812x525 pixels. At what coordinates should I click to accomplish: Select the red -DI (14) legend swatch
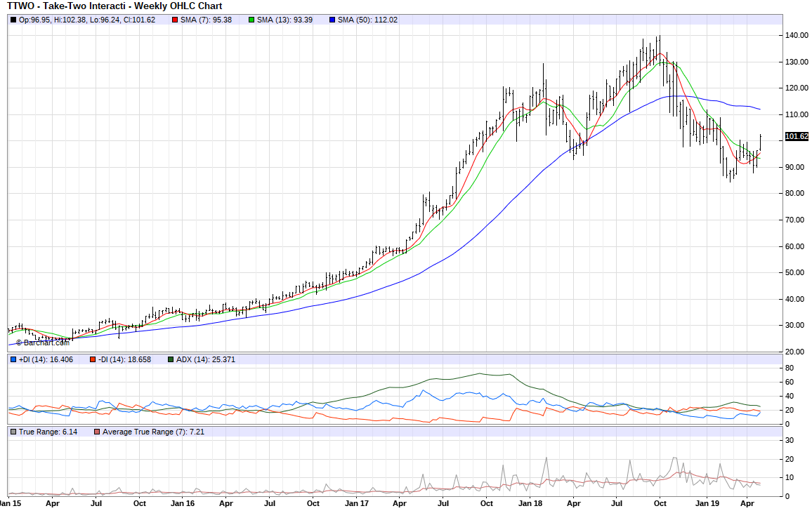93,359
